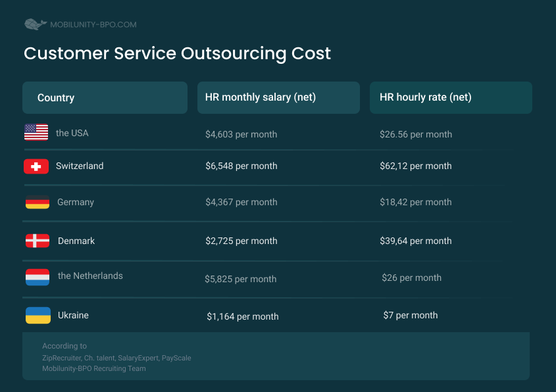
Task: Click the Switzerland flag icon
Action: (36, 166)
